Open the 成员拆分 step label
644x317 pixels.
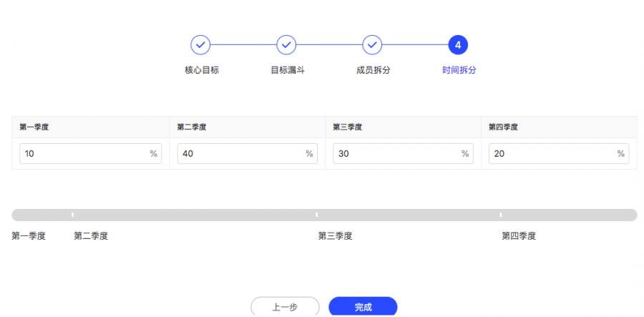(374, 70)
